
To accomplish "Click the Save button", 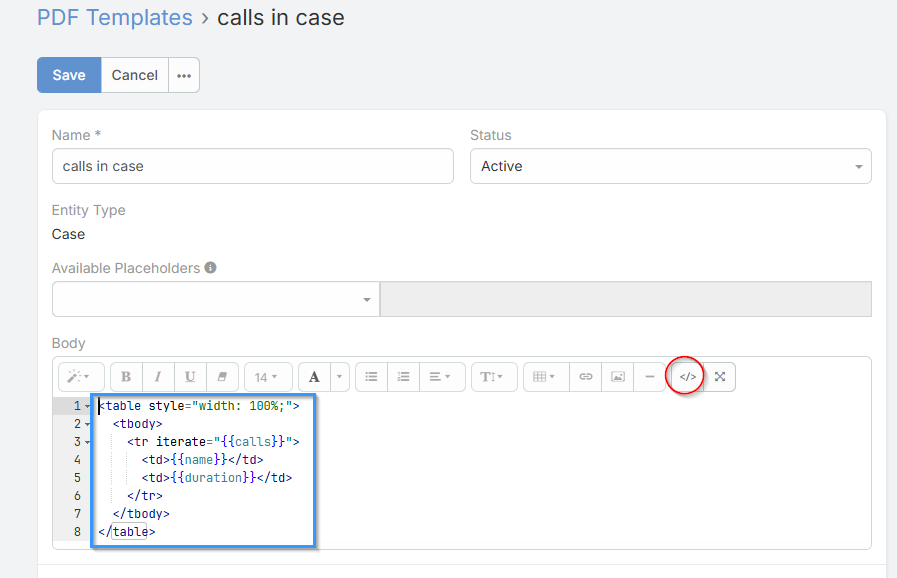I will point(69,75).
